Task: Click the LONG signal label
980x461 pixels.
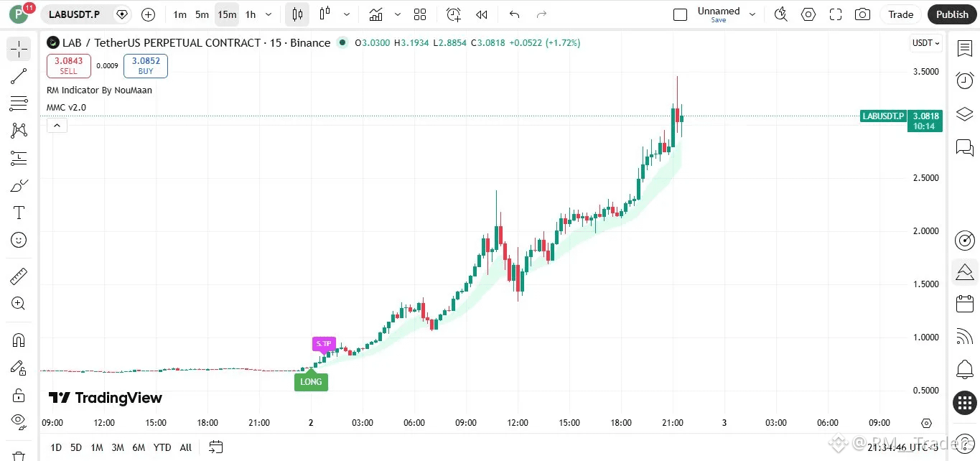Action: coord(311,381)
